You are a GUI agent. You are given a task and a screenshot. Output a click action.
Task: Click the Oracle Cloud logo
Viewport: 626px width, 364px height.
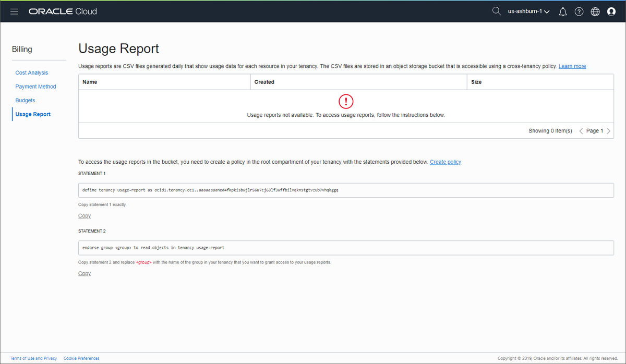(63, 11)
